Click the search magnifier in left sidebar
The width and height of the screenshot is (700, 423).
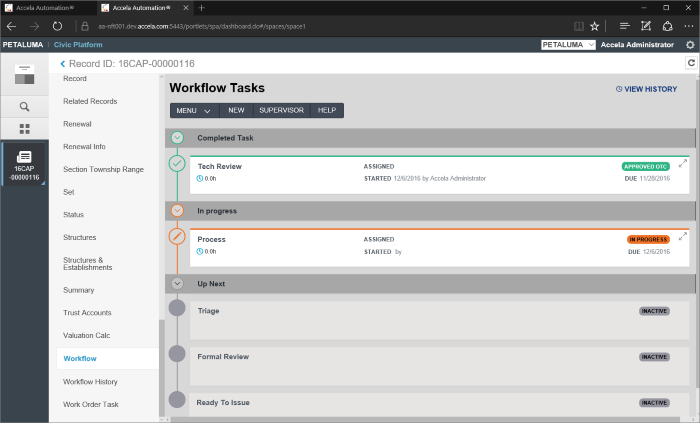coord(24,106)
